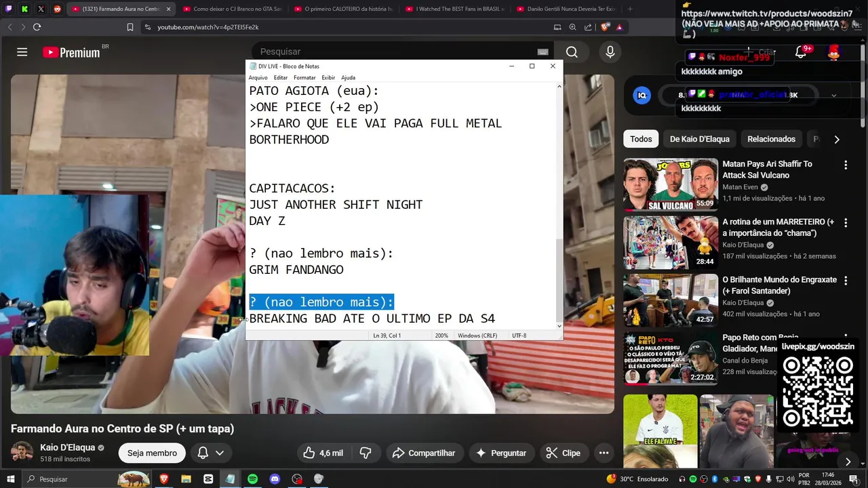The width and height of the screenshot is (868, 488).
Task: Click the Clipe button
Action: point(564,453)
